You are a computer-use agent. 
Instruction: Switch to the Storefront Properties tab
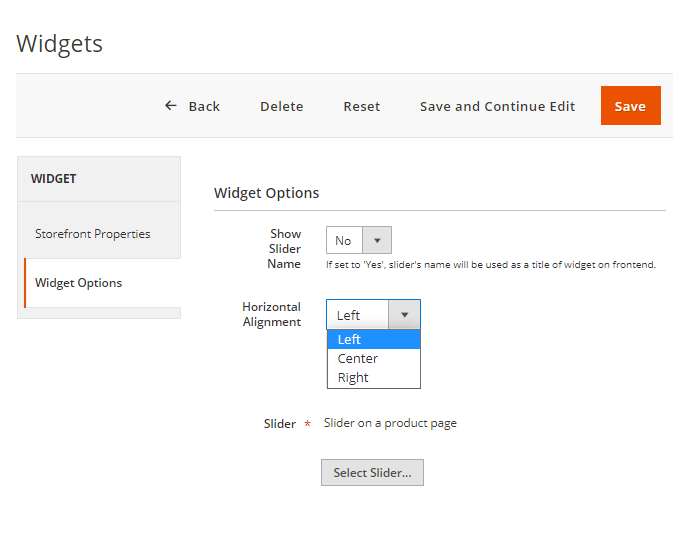(x=93, y=234)
